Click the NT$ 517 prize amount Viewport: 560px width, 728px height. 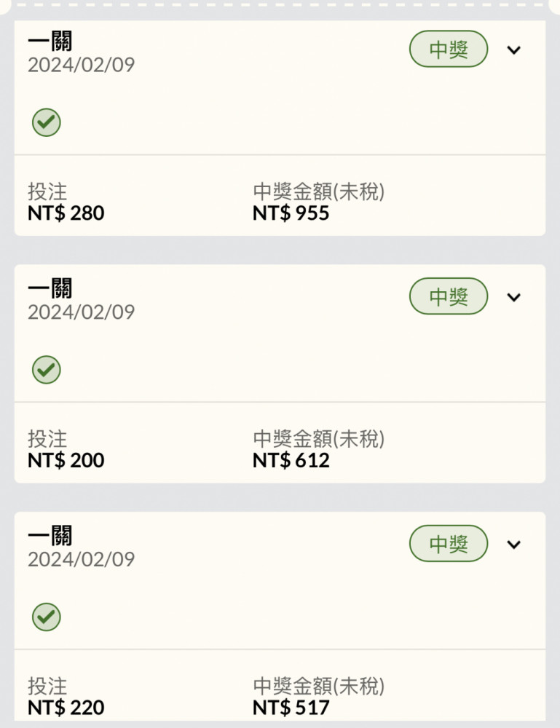(291, 708)
